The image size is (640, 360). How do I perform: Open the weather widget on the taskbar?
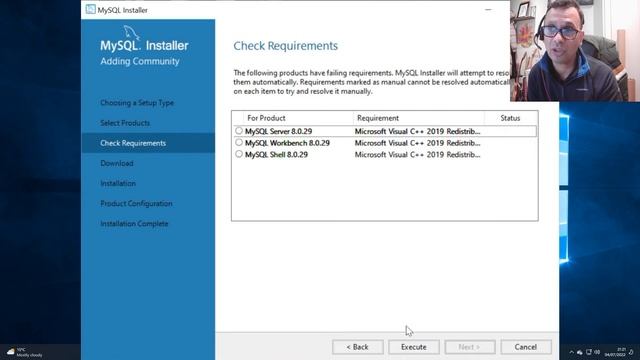pyautogui.click(x=24, y=352)
